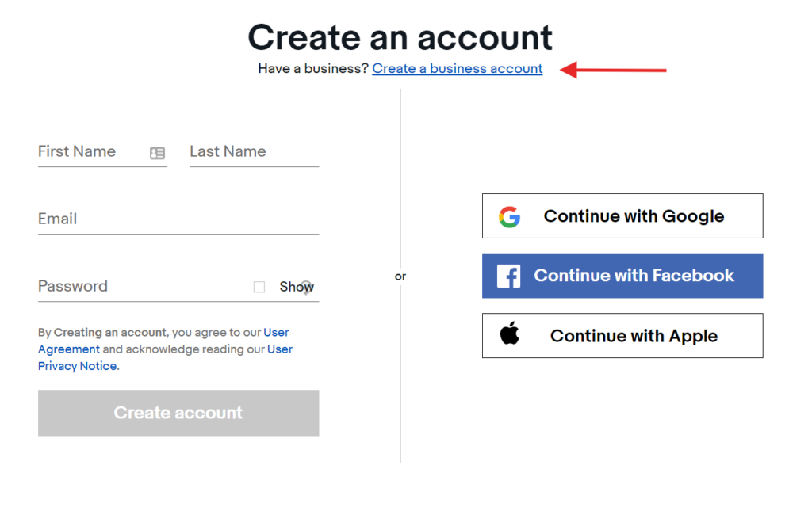Screen dimensions: 812x511
Task: Select the Email input field
Action: 178,219
